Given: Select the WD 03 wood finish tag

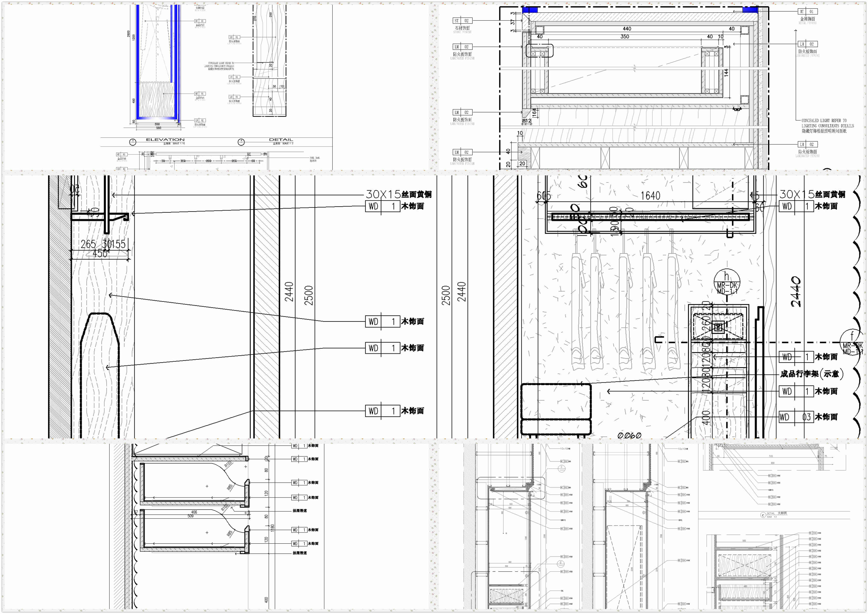Looking at the screenshot, I should [795, 417].
